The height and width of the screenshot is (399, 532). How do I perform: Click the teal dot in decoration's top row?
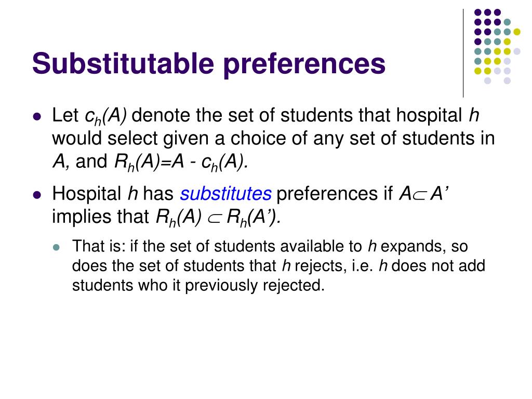pyautogui.click(x=507, y=22)
